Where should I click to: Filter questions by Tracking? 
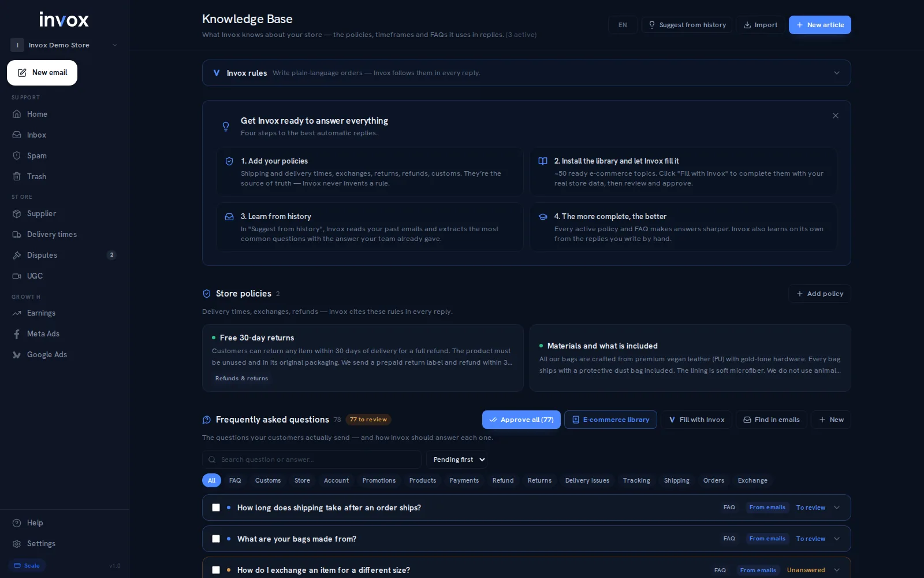[x=636, y=480]
